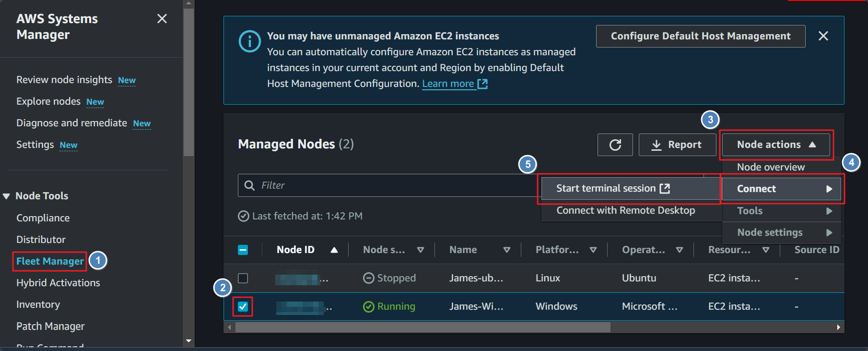Viewport: 868px width, 351px height.
Task: Open Diagnose and remediate
Action: point(71,123)
